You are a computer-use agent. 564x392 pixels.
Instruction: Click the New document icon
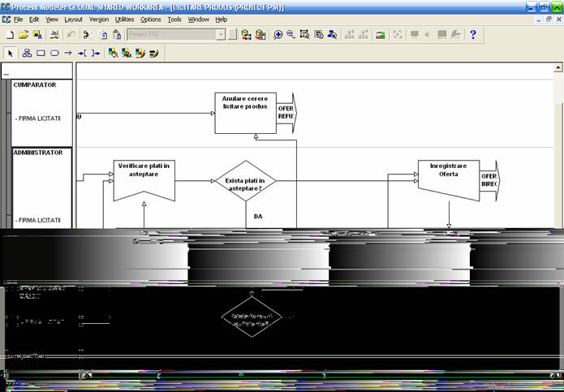coord(10,35)
